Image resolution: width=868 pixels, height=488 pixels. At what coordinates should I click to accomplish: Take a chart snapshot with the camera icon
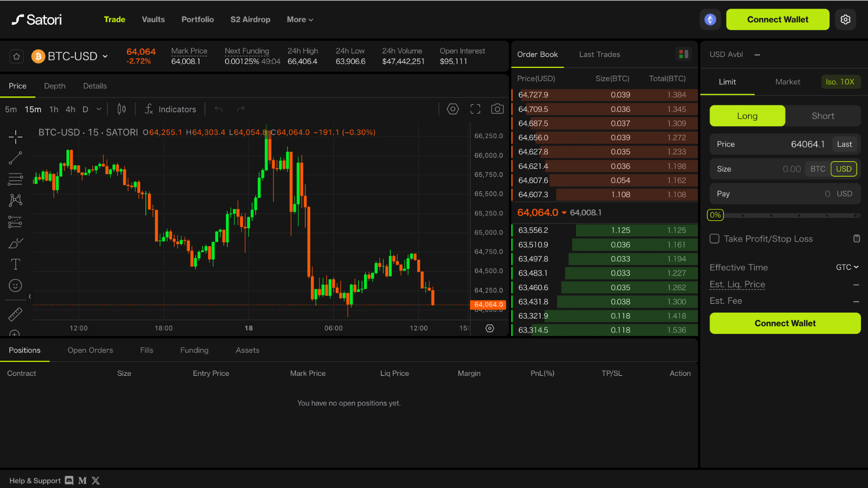click(x=497, y=109)
